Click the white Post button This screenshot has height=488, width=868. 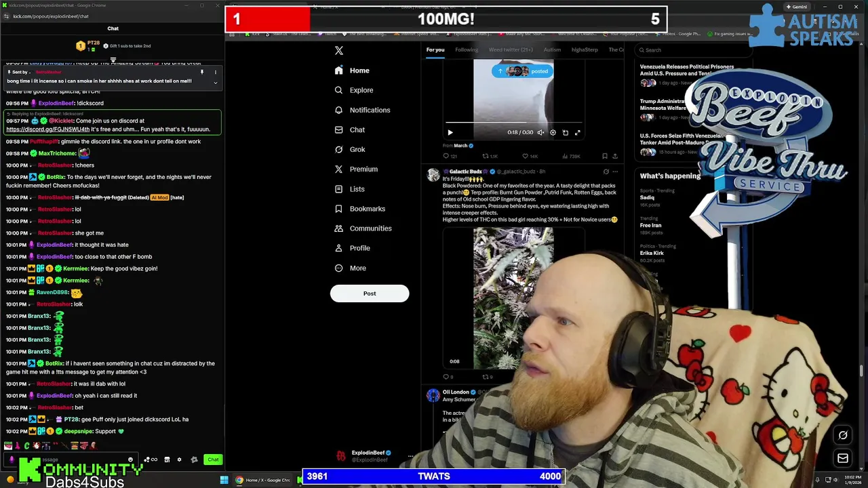(370, 293)
